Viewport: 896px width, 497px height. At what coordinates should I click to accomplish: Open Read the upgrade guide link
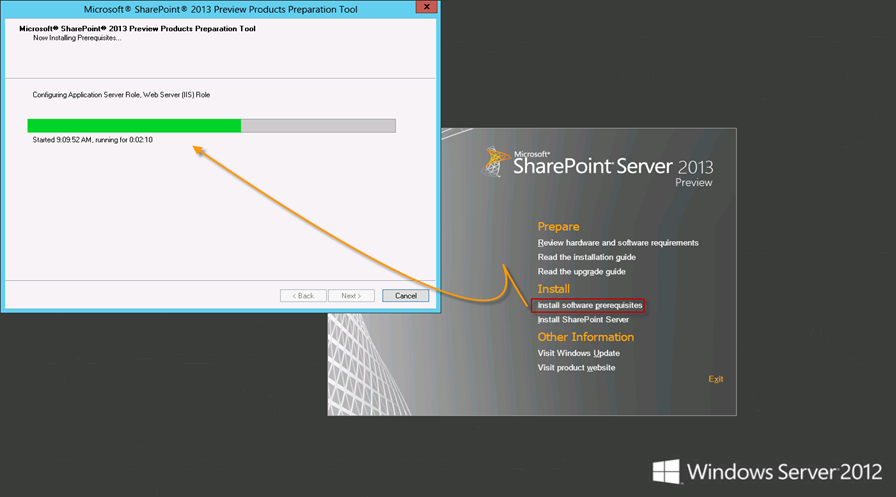(x=581, y=271)
